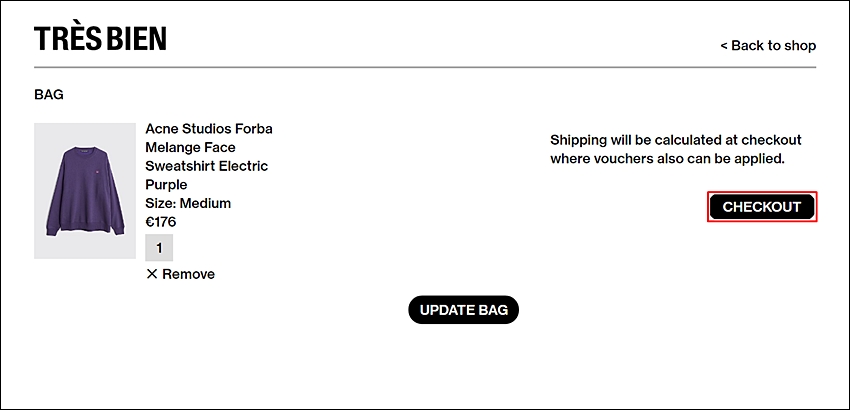
Task: Click the Size: Medium label
Action: 188,203
